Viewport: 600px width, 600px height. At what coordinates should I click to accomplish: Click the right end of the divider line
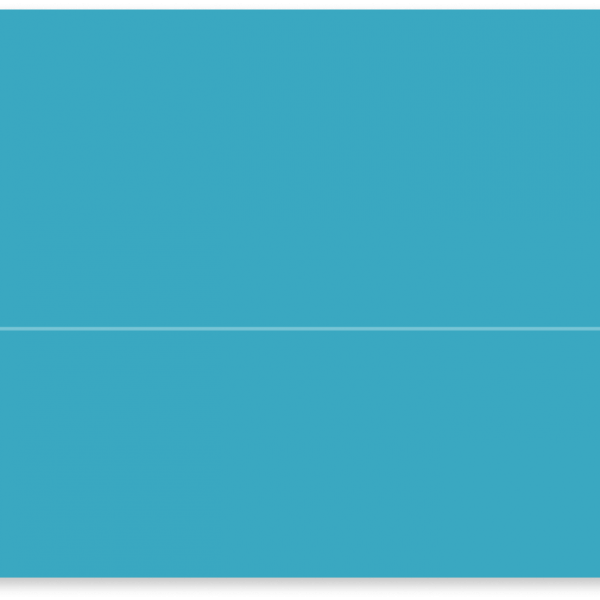(x=595, y=328)
